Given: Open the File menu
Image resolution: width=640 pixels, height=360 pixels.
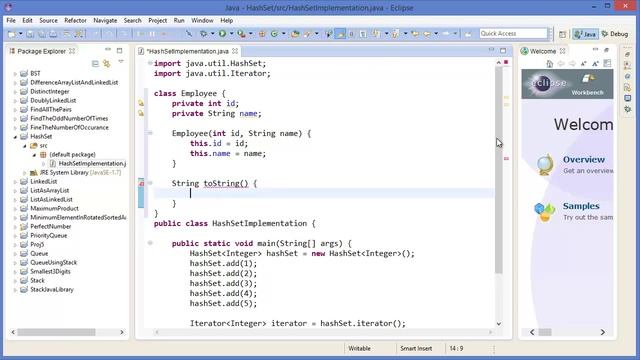Looking at the screenshot, I should 11,20.
